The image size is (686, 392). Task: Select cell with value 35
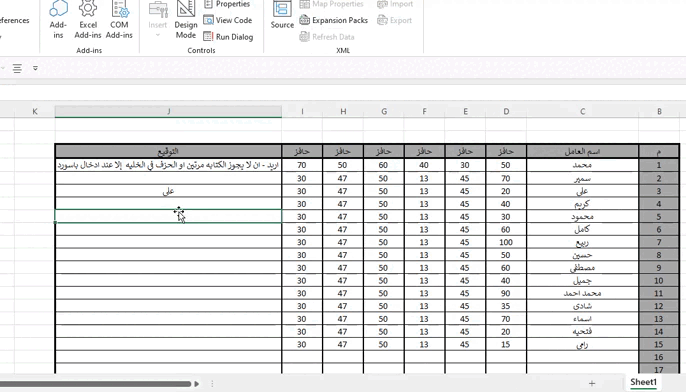tap(506, 306)
